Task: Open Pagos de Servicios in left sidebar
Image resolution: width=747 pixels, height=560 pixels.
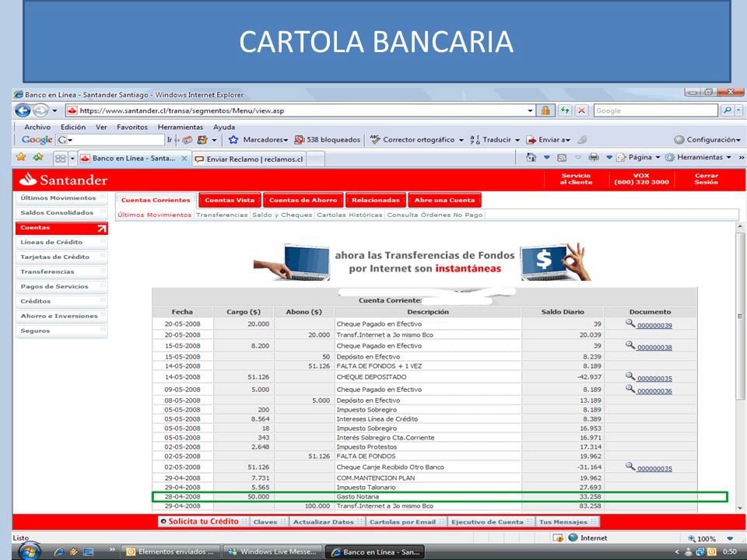Action: coord(61,286)
